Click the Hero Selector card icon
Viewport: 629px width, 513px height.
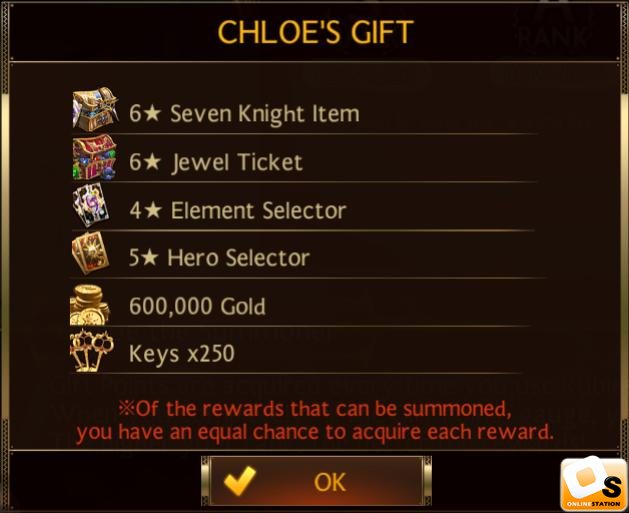pyautogui.click(x=91, y=253)
